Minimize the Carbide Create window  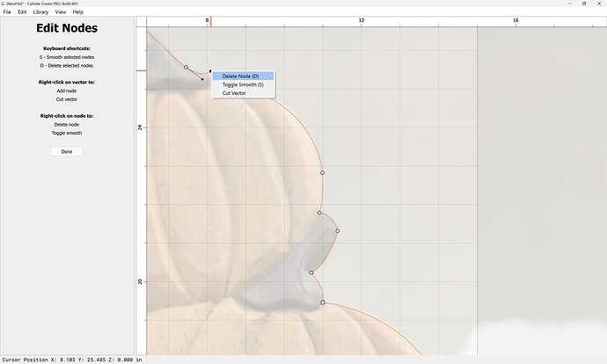[570, 4]
